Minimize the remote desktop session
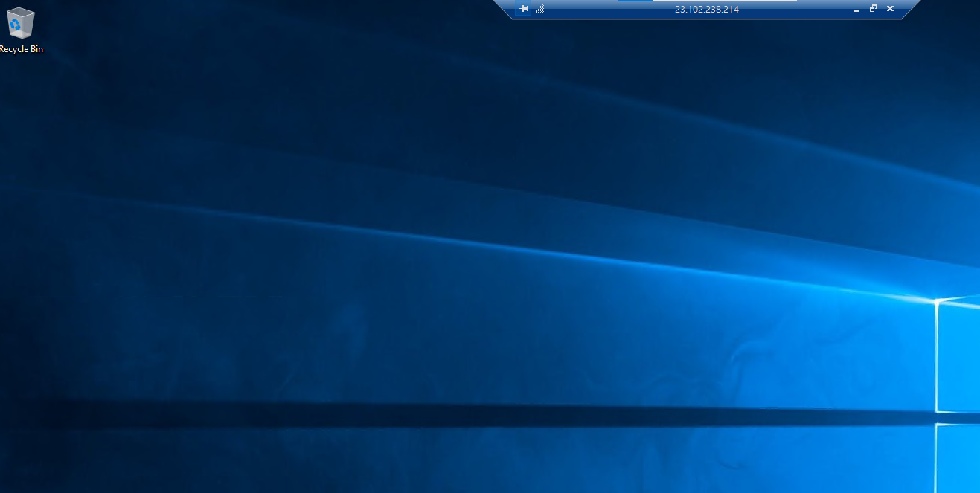 [856, 10]
